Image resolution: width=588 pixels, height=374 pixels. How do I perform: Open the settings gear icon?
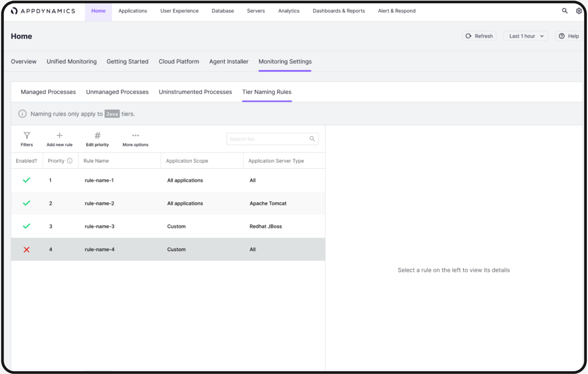pos(579,11)
